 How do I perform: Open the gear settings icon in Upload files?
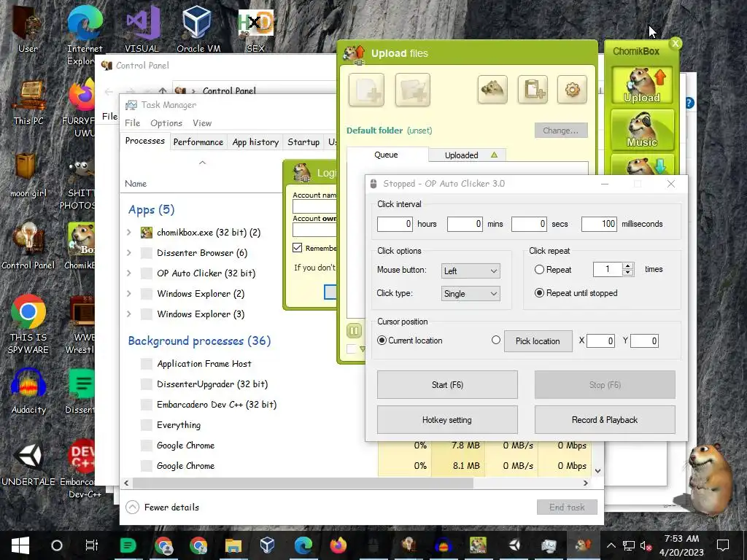572,90
